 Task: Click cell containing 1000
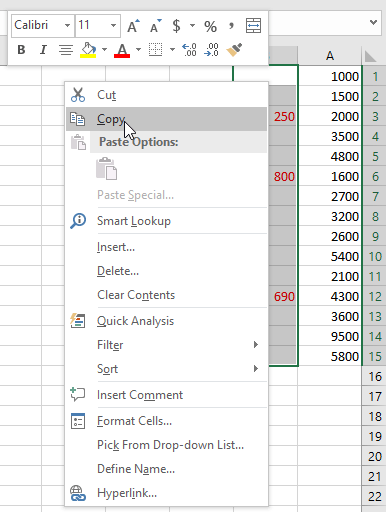330,76
